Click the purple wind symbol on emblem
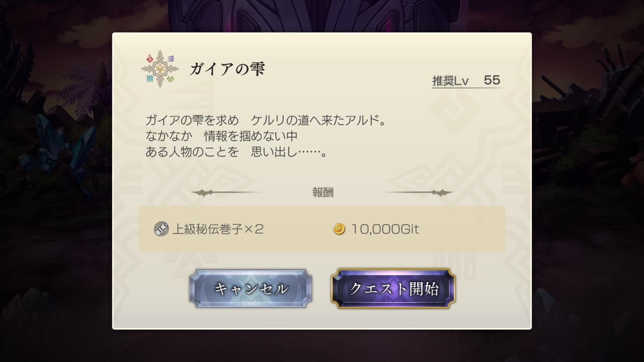 pyautogui.click(x=171, y=59)
